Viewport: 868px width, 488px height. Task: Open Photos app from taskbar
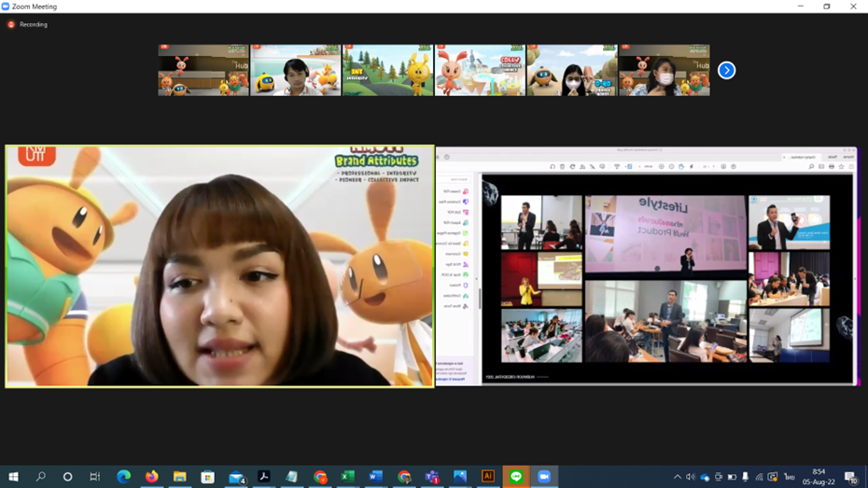[x=460, y=477]
